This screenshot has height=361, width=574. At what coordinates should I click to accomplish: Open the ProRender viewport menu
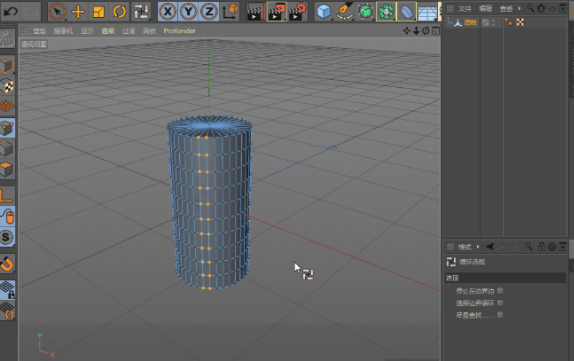click(x=179, y=31)
